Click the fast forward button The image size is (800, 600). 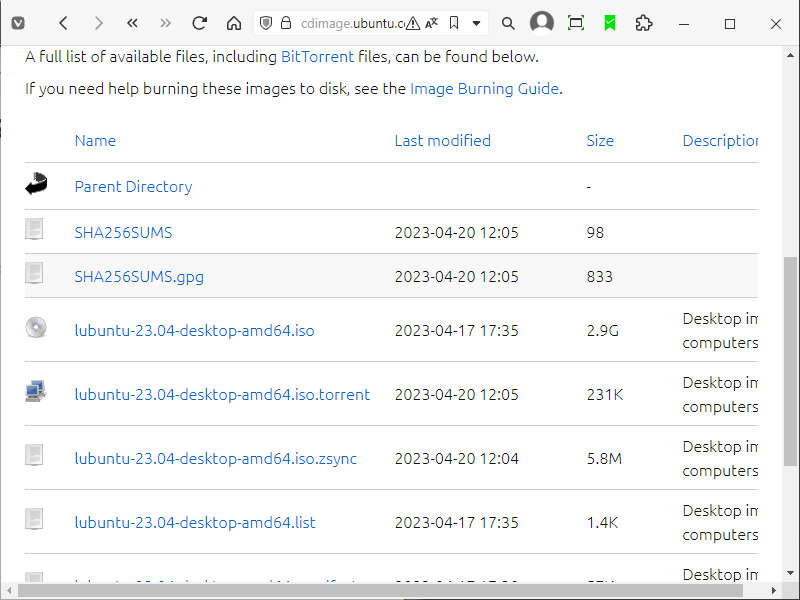click(165, 23)
